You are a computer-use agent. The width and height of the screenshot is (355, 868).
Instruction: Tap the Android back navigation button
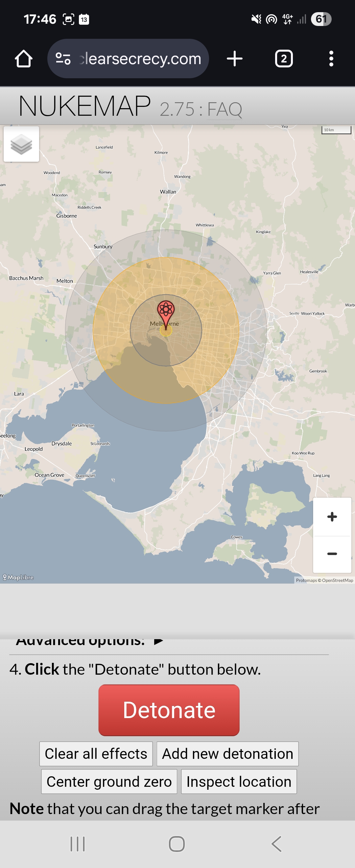[x=276, y=844]
